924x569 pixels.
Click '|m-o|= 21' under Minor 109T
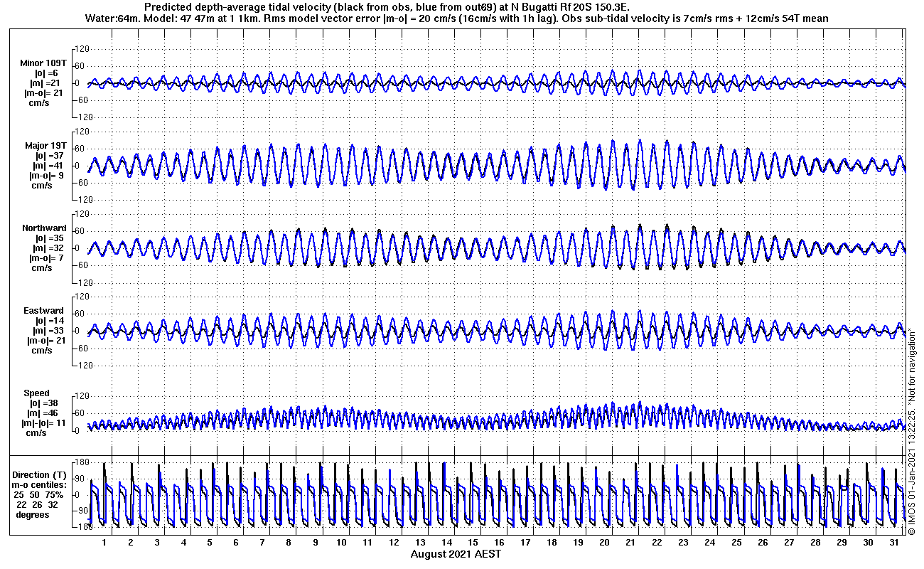tap(44, 93)
